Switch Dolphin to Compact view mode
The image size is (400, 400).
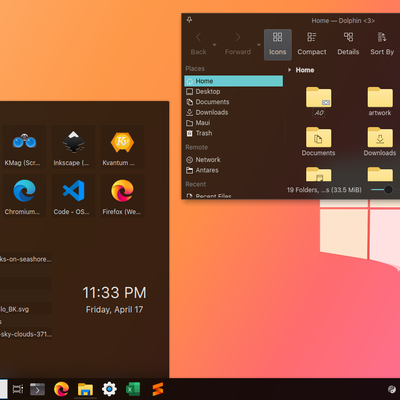click(x=312, y=44)
